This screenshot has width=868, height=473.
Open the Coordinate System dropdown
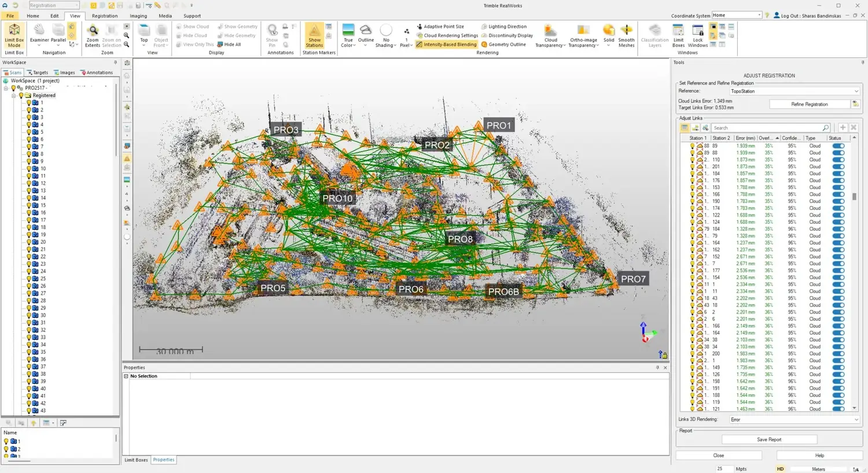click(x=737, y=15)
